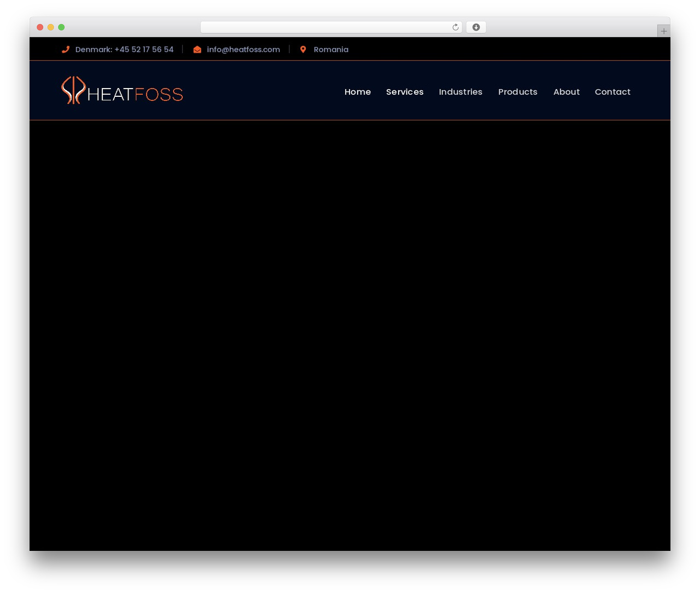Open the Products menu item
700x593 pixels.
[x=518, y=92]
